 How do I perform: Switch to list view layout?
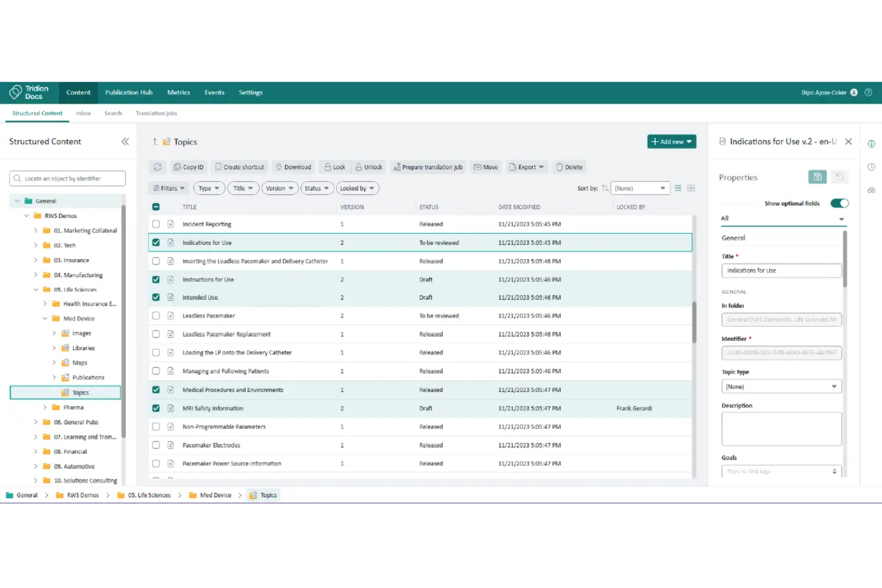(x=678, y=188)
